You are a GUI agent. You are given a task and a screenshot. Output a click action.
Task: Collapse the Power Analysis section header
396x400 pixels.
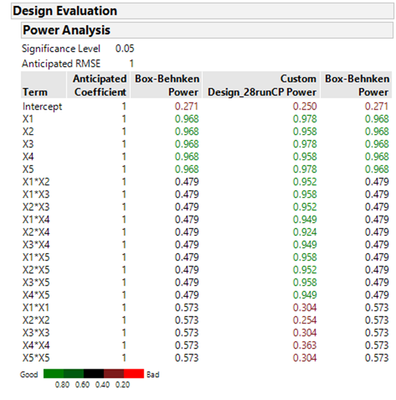(x=207, y=30)
